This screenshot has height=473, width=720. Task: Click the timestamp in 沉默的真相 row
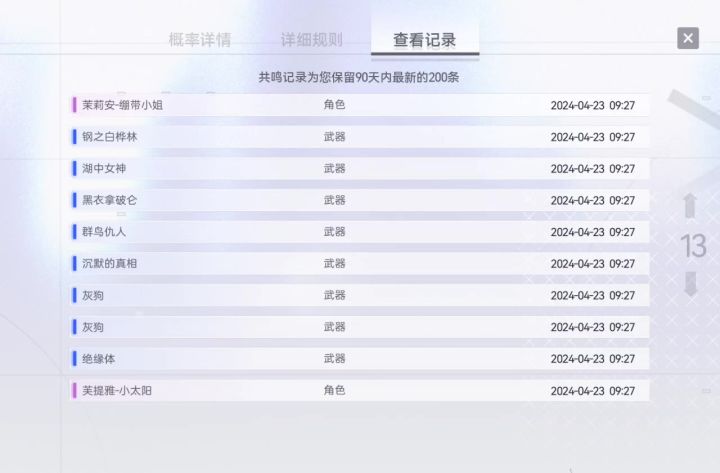pos(593,264)
